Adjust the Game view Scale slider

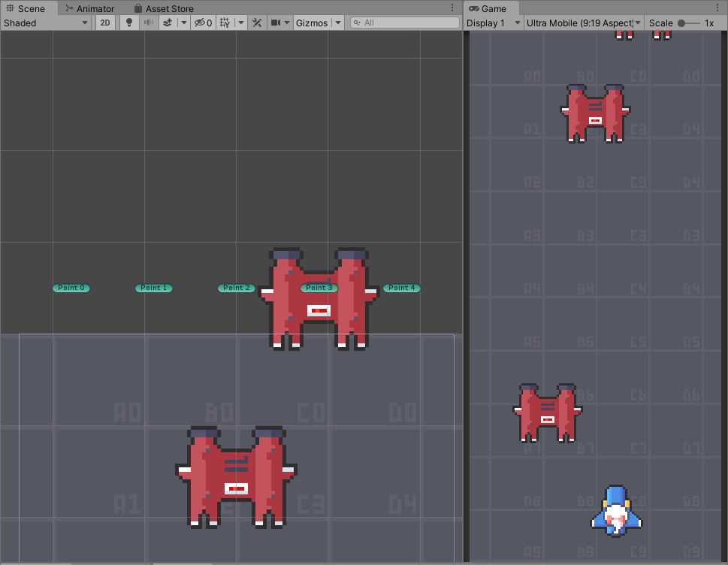click(688, 23)
